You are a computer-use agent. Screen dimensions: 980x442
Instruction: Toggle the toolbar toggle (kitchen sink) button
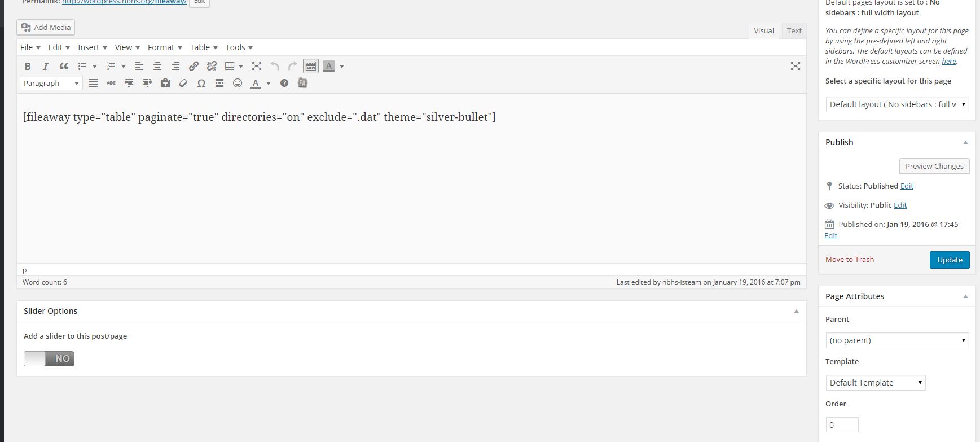click(311, 66)
